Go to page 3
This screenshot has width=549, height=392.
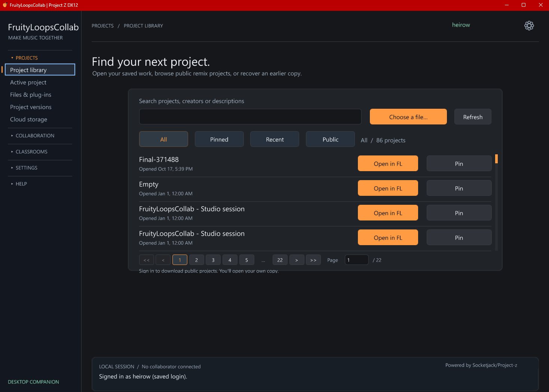coord(213,260)
